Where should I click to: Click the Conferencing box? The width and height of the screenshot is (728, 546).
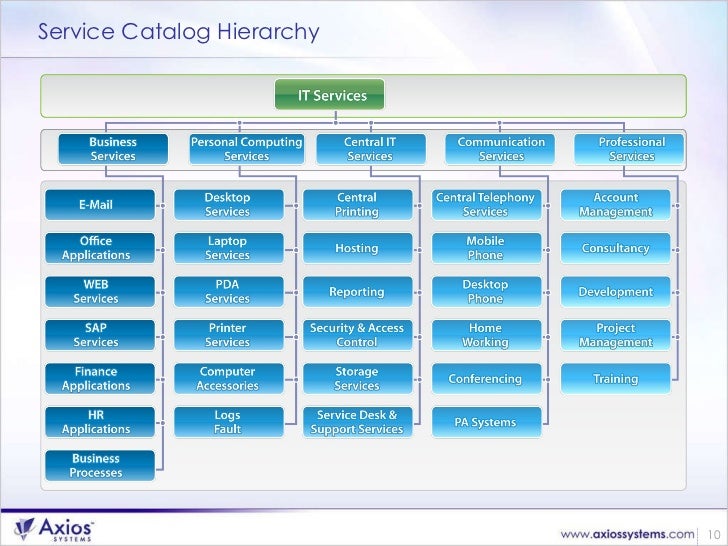pyautogui.click(x=487, y=379)
